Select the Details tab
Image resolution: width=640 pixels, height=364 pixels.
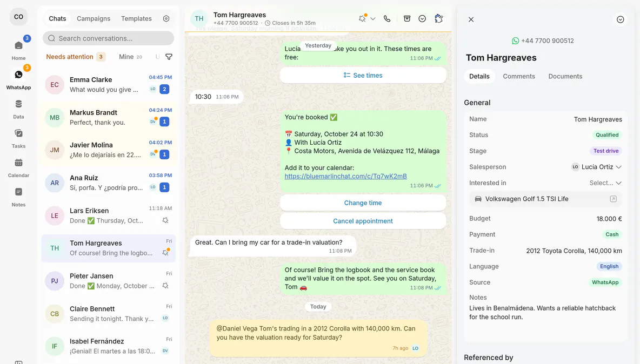pyautogui.click(x=479, y=76)
